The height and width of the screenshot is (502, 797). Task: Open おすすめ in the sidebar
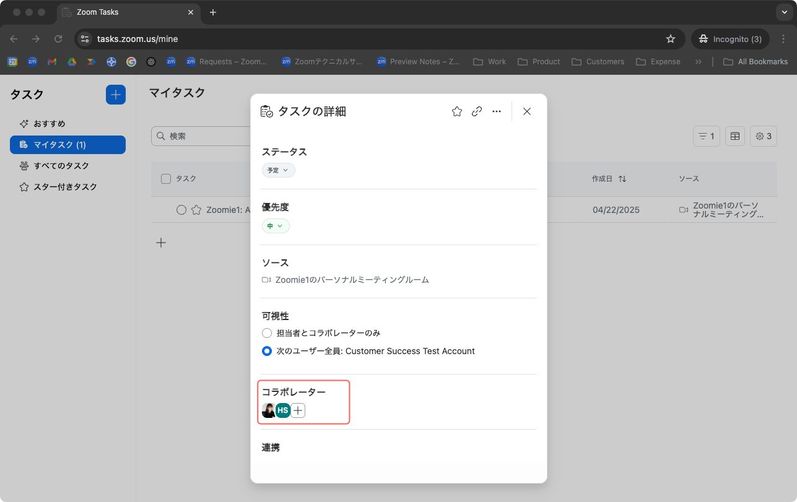tap(49, 123)
